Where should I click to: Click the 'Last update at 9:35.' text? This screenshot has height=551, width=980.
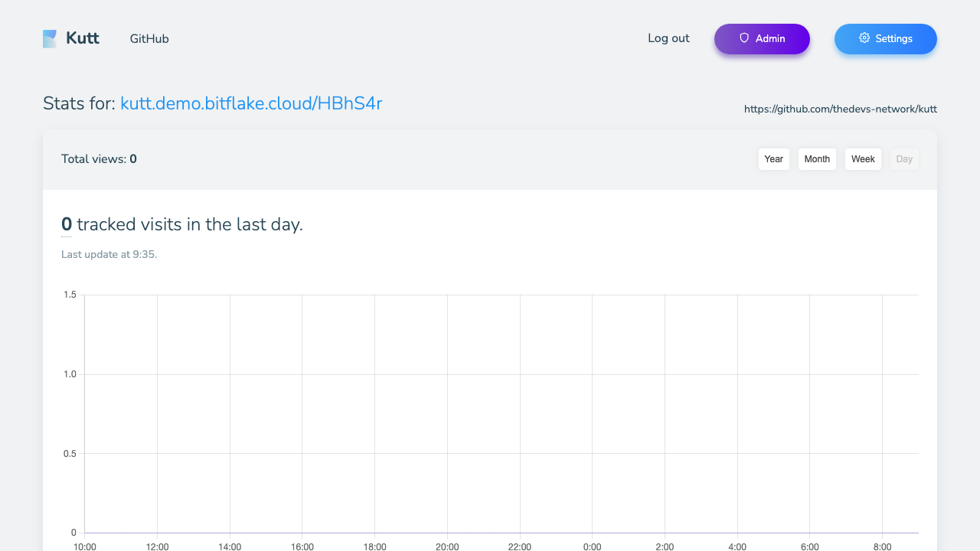click(x=109, y=254)
